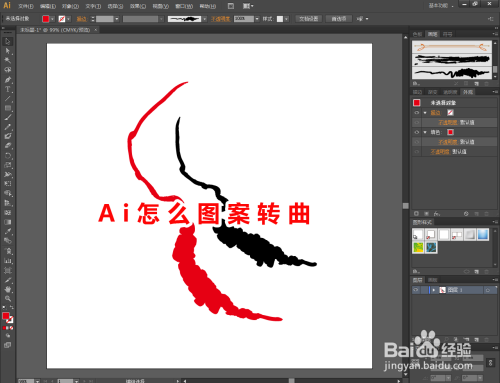Collapse the stroke attribute triangle in Appearance
Viewport: 500px width, 383px height.
[x=425, y=113]
